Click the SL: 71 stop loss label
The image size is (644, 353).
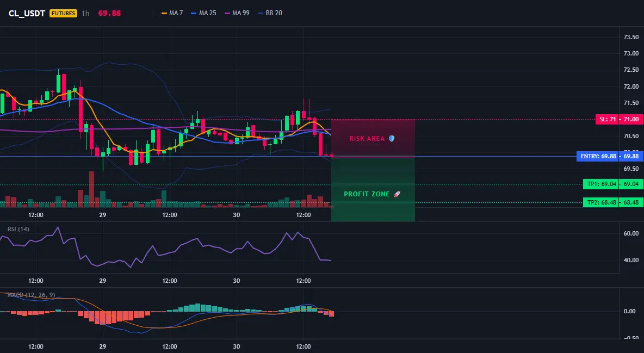[607, 119]
